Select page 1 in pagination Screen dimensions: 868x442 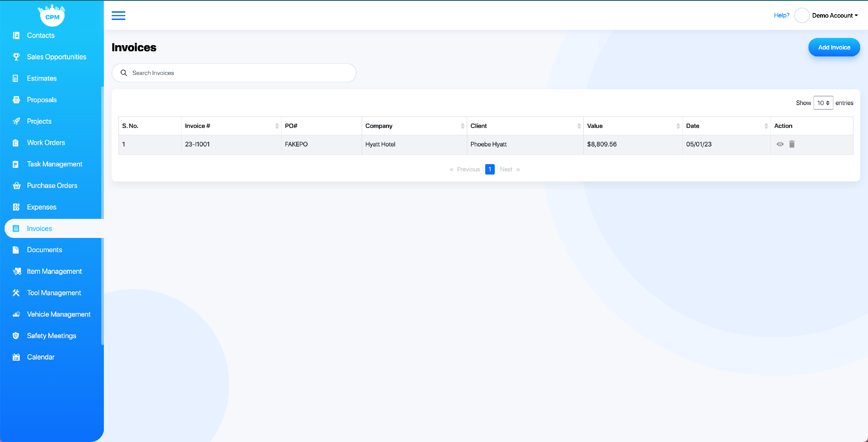pyautogui.click(x=490, y=170)
